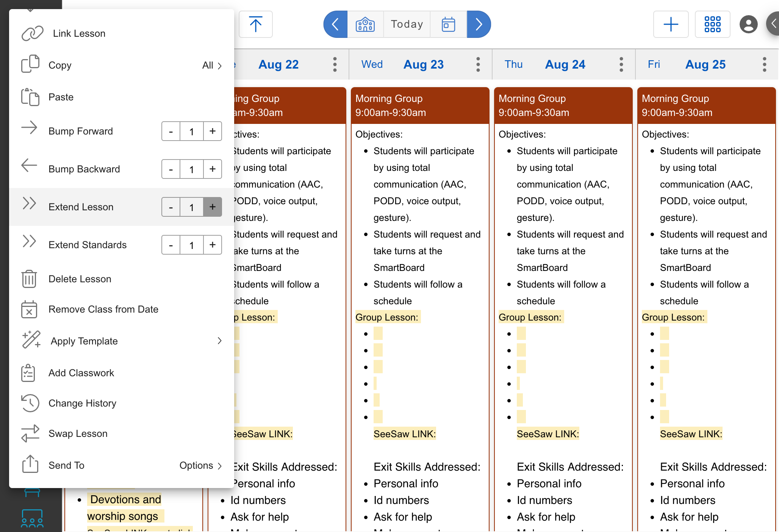Click the Today button
779x532 pixels.
tap(407, 24)
